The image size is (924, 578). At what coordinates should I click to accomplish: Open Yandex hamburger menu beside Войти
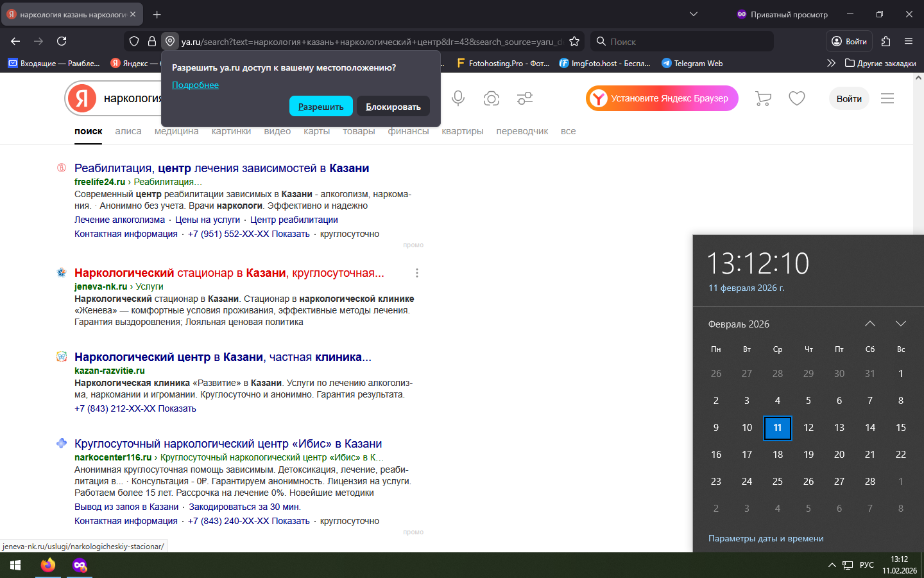(x=887, y=98)
